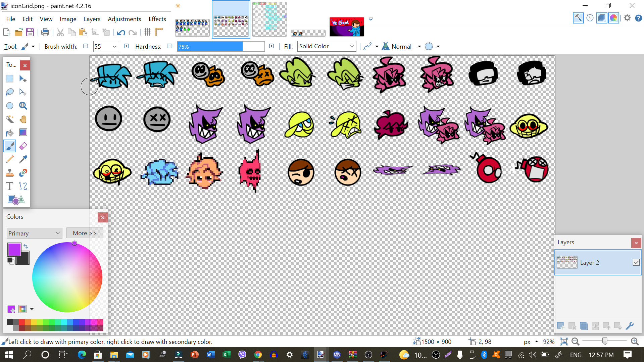Select the Color Picker tool
This screenshot has height=362, width=644.
coord(23,159)
